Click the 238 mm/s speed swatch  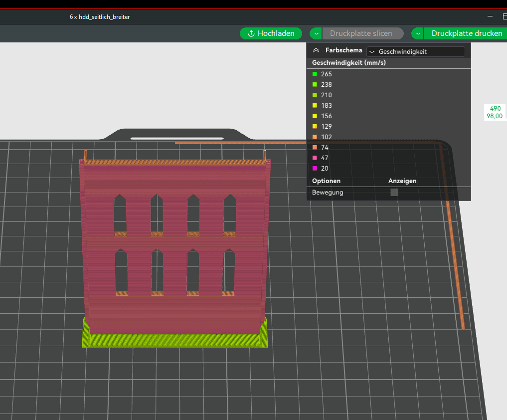click(315, 85)
